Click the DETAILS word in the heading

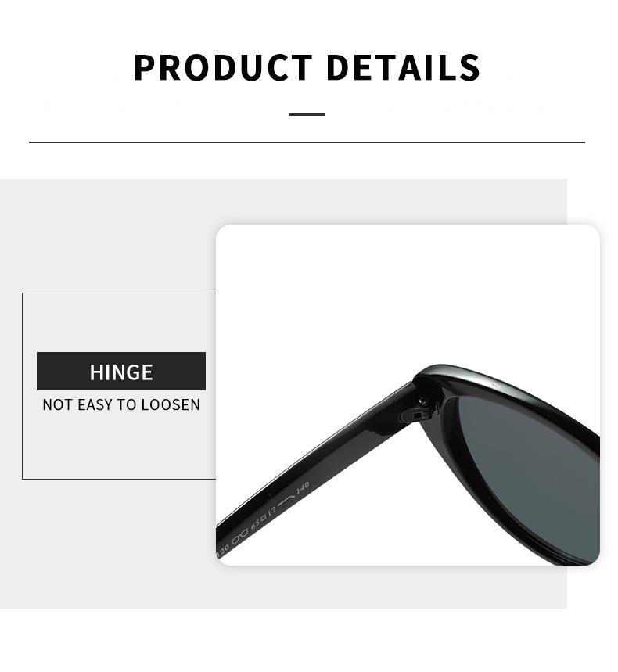pos(403,67)
